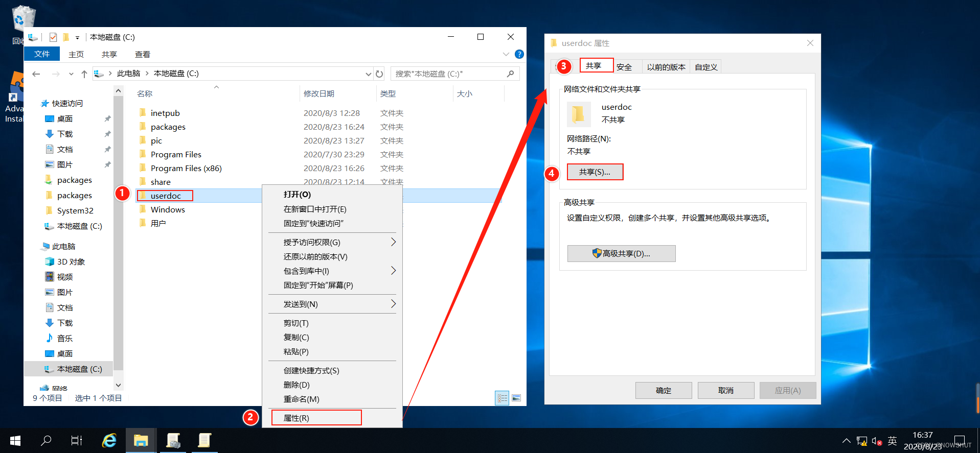Sort by the Date modified column header
980x453 pixels.
(x=337, y=93)
